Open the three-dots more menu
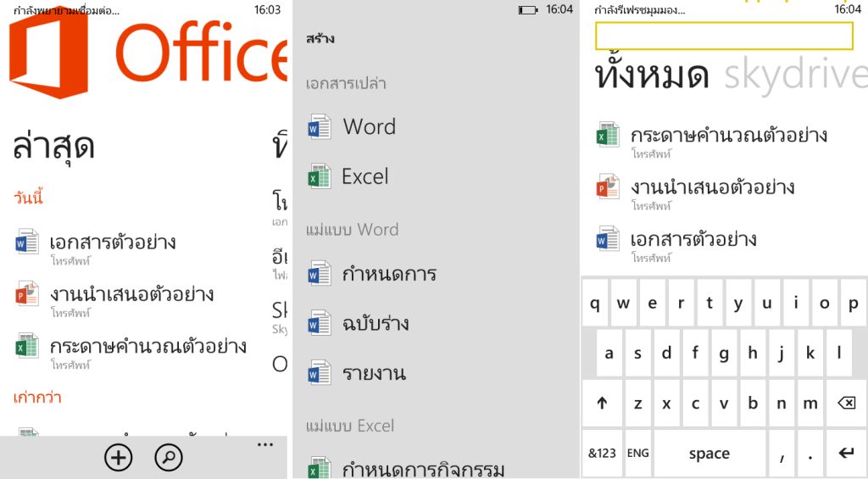 coord(265,445)
